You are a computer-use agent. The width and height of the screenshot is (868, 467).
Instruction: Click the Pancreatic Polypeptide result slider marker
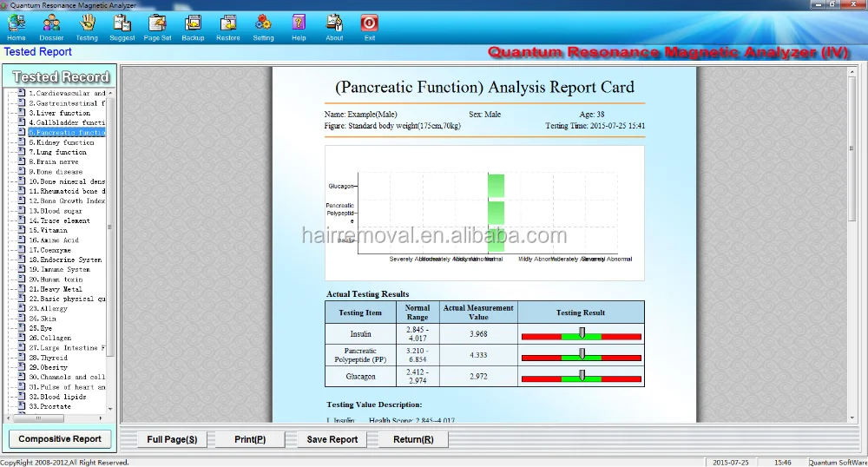coord(582,353)
